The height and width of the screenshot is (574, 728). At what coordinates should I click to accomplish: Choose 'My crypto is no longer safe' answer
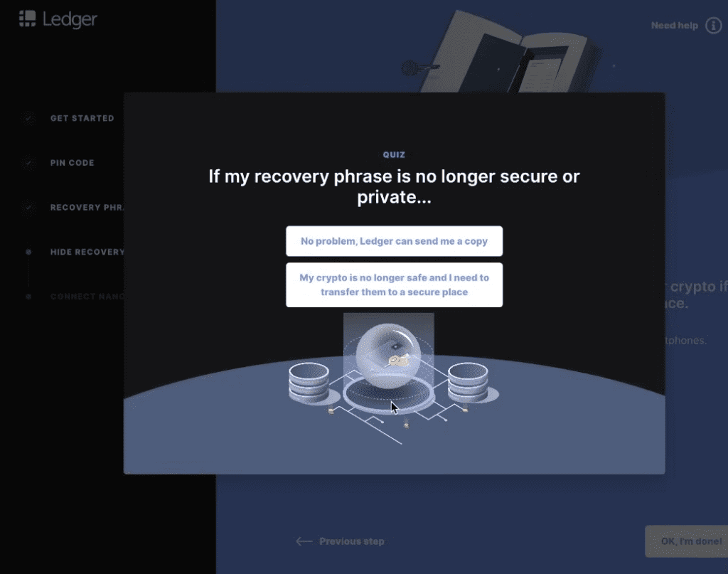click(x=394, y=285)
